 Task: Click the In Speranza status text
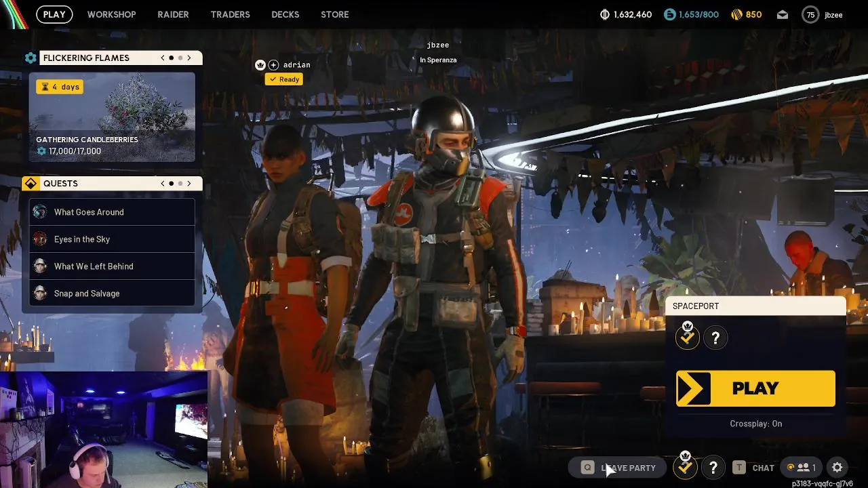click(438, 60)
